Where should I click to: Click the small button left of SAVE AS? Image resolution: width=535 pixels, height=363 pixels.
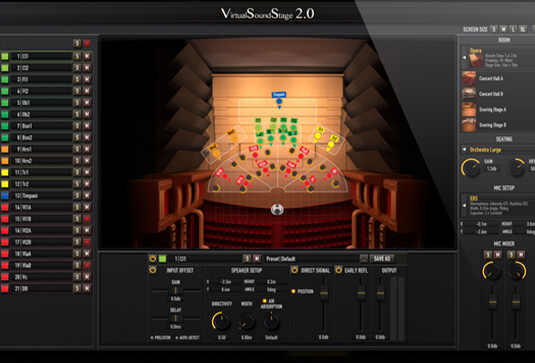tap(364, 259)
